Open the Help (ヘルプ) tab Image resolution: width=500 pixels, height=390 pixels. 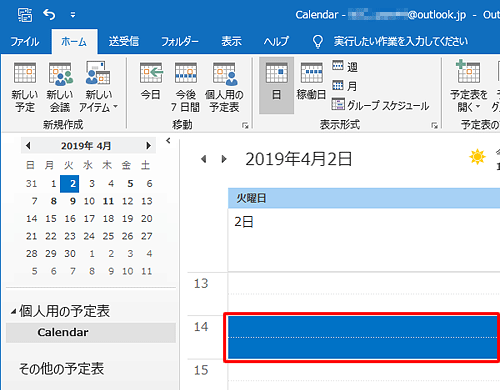(276, 42)
